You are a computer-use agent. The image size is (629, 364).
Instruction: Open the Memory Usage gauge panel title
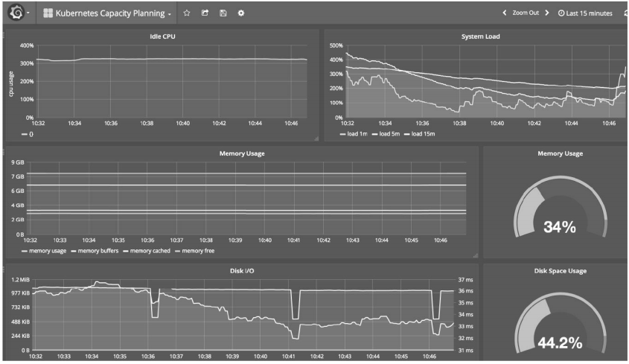click(x=560, y=153)
